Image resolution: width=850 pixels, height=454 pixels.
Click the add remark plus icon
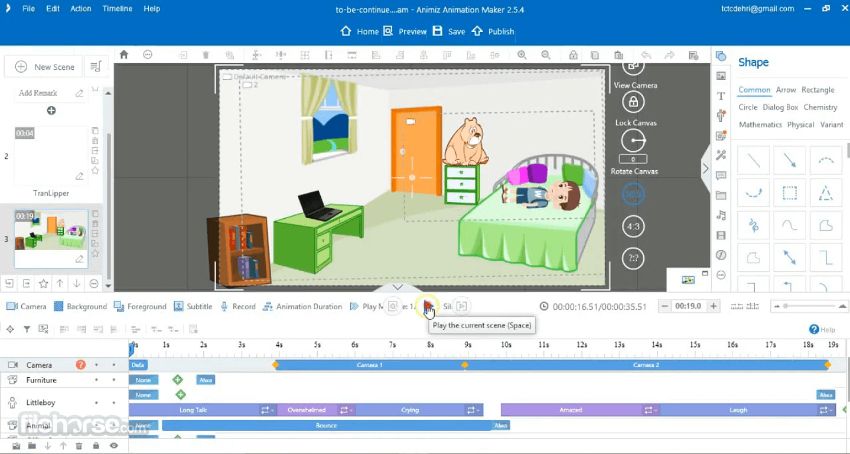click(x=51, y=110)
